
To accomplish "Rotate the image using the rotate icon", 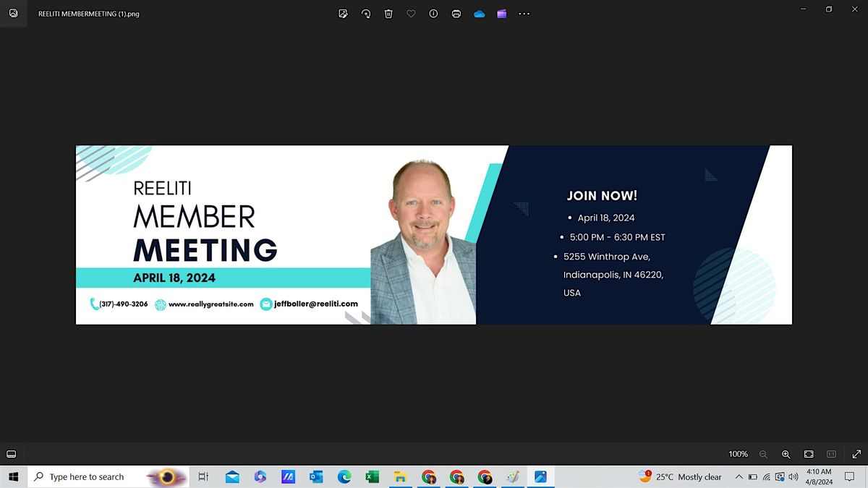I will pos(366,14).
